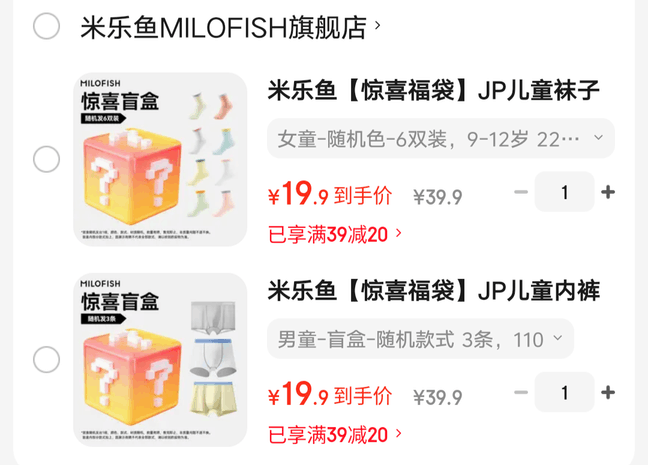Click the underwear quantity input field
Viewport: 648px width, 465px height.
[x=565, y=393]
